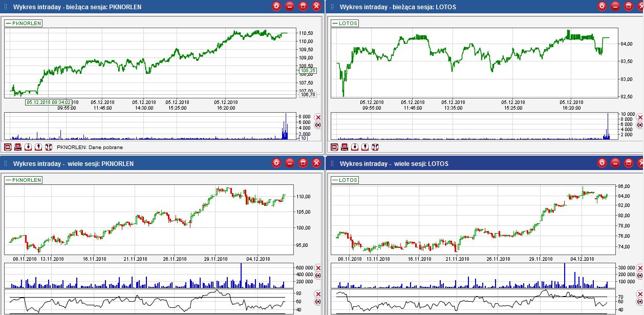Click LOTOS legend label in bieżąca sesja chart

pyautogui.click(x=345, y=23)
